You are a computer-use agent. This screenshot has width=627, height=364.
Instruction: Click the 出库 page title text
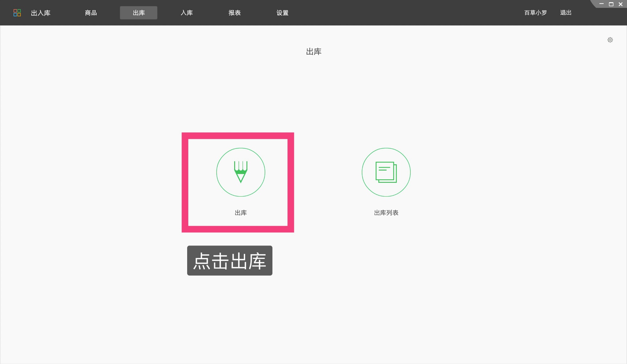[x=314, y=51]
